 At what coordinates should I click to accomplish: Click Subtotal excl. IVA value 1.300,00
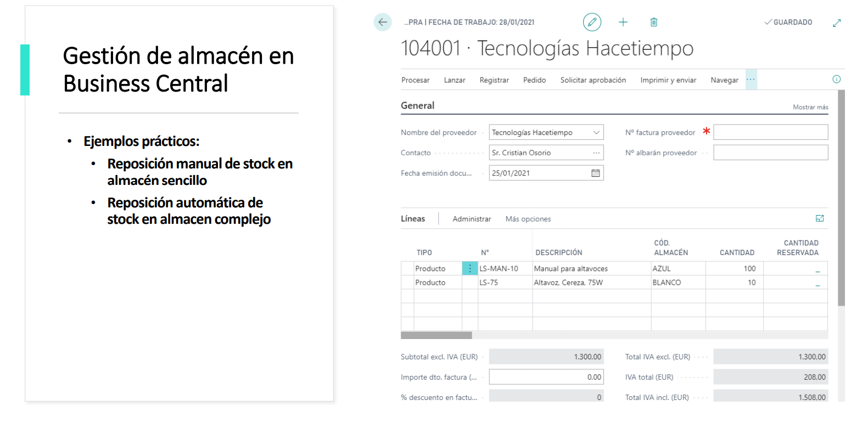(x=546, y=357)
